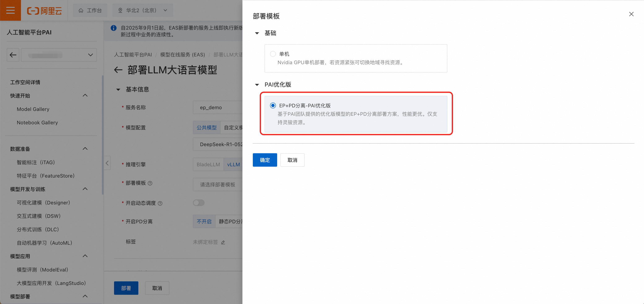Click the 服务名称 input field
644x304 pixels.
(218, 108)
